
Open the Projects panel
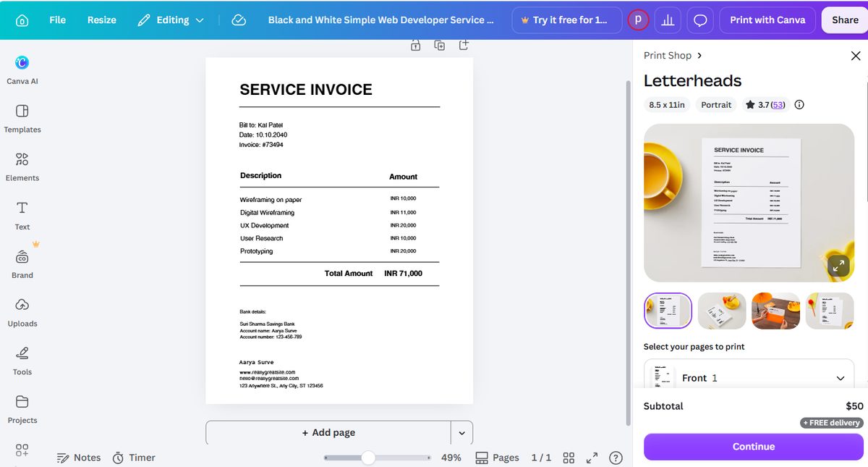22,409
